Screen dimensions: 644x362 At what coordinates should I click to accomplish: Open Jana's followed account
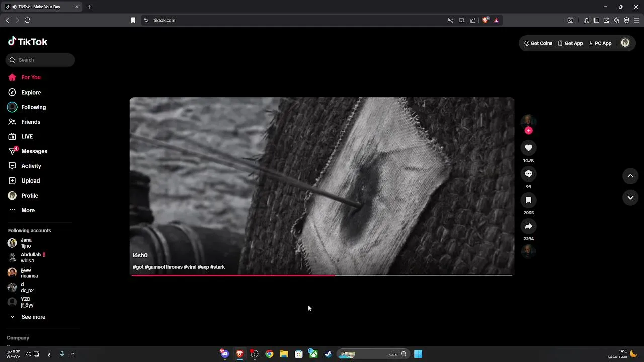click(x=20, y=243)
